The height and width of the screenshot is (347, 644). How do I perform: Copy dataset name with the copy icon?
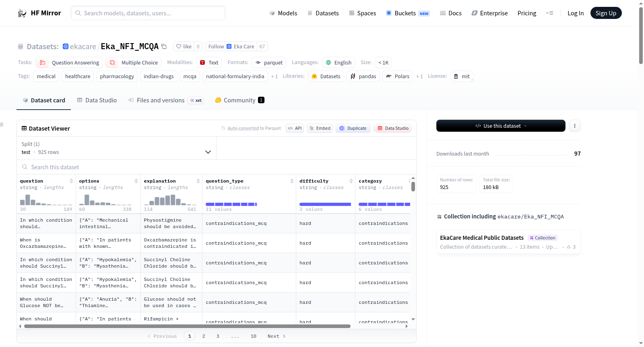tap(164, 46)
